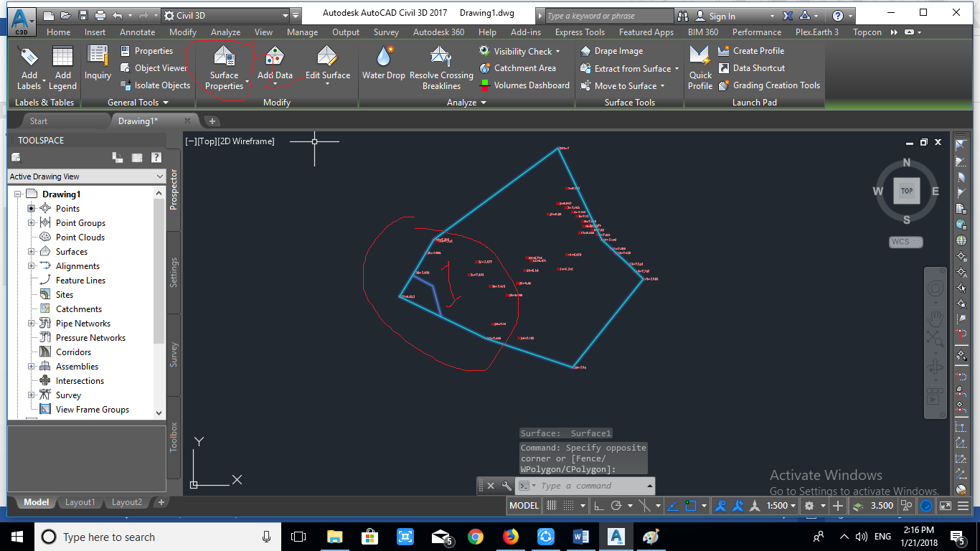980x551 pixels.
Task: Click the Windows Start button
Action: (x=16, y=537)
